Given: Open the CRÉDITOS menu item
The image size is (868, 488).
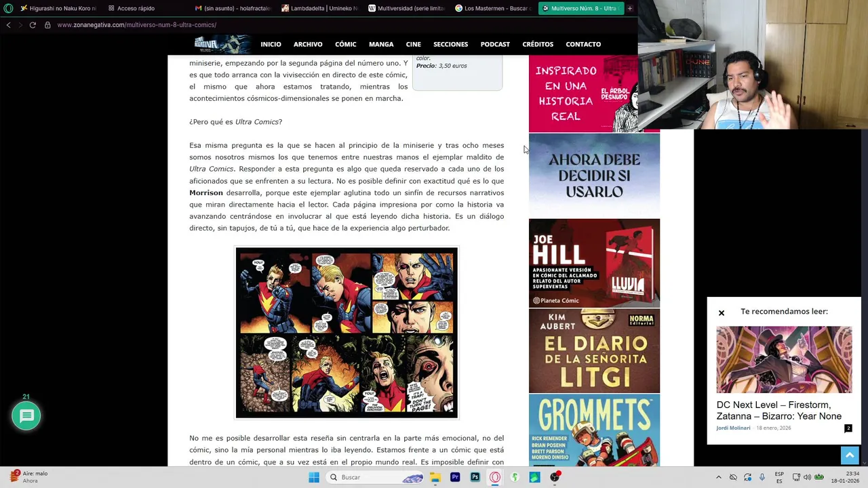Looking at the screenshot, I should click(538, 44).
